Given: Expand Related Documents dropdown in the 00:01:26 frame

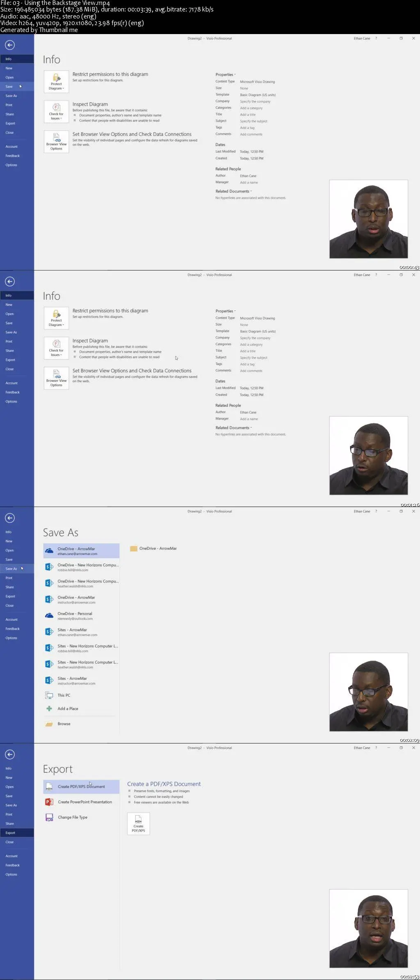Looking at the screenshot, I should [x=233, y=427].
